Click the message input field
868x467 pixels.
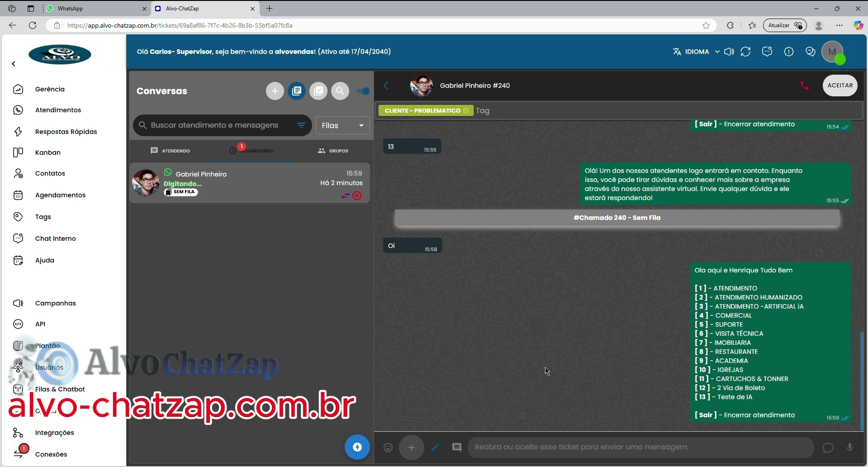640,447
